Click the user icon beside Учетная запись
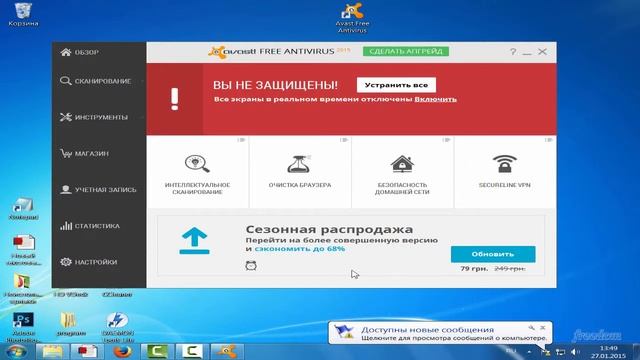 coord(66,190)
